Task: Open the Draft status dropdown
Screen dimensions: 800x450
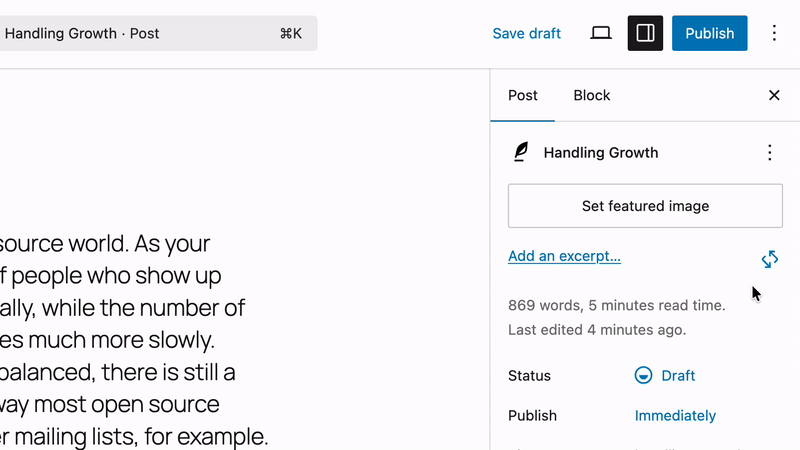Action: coord(677,376)
